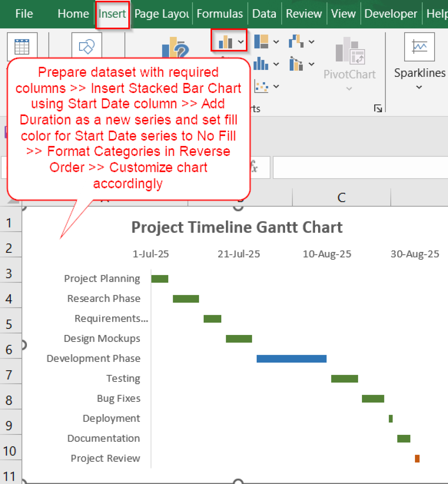Open the Sparklines dropdown chevron
Viewport: 448px width, 484px height.
click(x=418, y=87)
